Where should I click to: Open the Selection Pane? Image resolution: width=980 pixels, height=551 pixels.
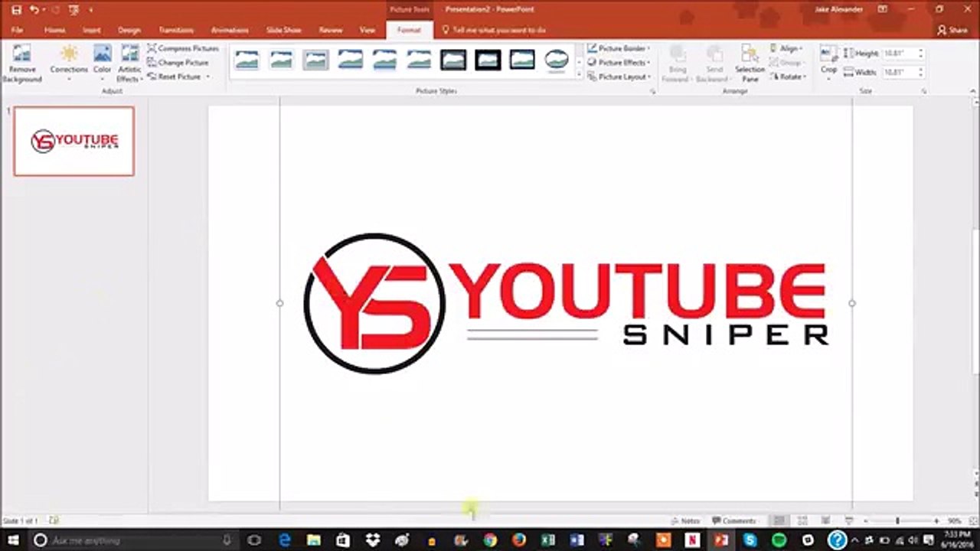750,64
